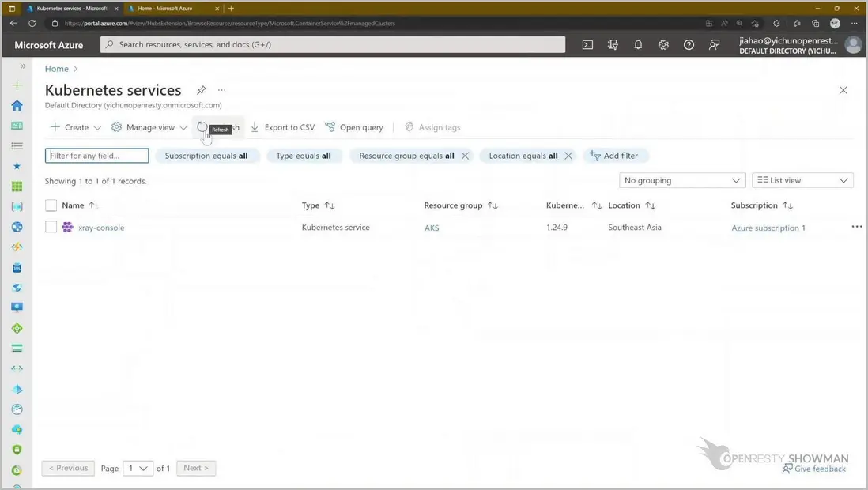This screenshot has width=868, height=490.
Task: Open Virtual machines monitor icon in sidebar
Action: point(17,308)
